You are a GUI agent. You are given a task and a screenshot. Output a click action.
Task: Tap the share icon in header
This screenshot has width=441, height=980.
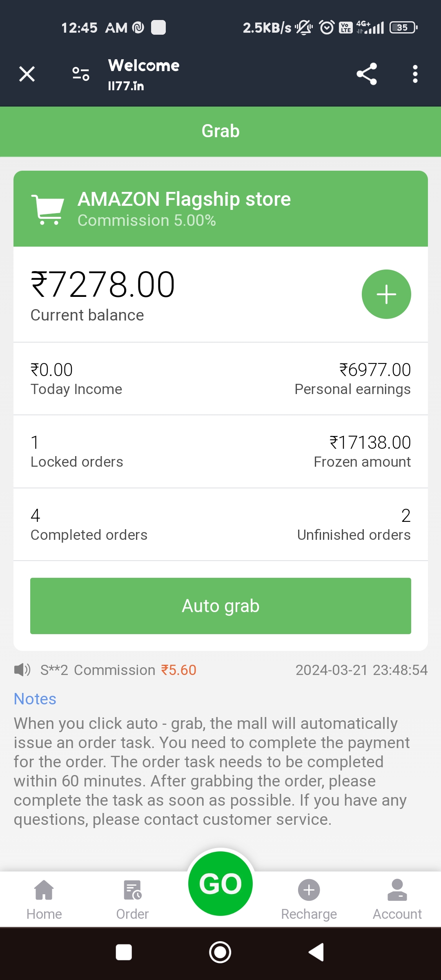pos(367,74)
